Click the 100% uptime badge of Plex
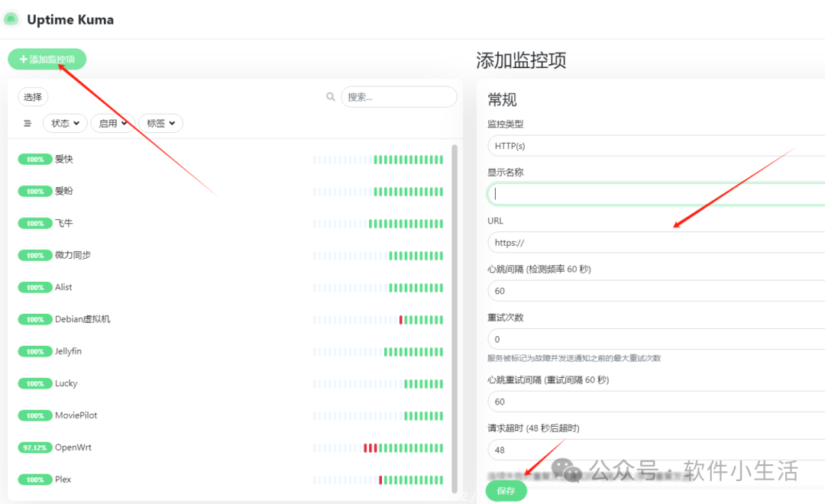Viewport: 825px width, 504px height. [35, 480]
